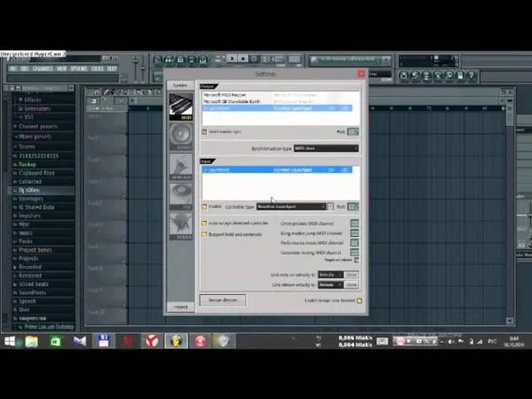Click the question mark help icon in top toolbar
532x399 pixels.
point(471,76)
